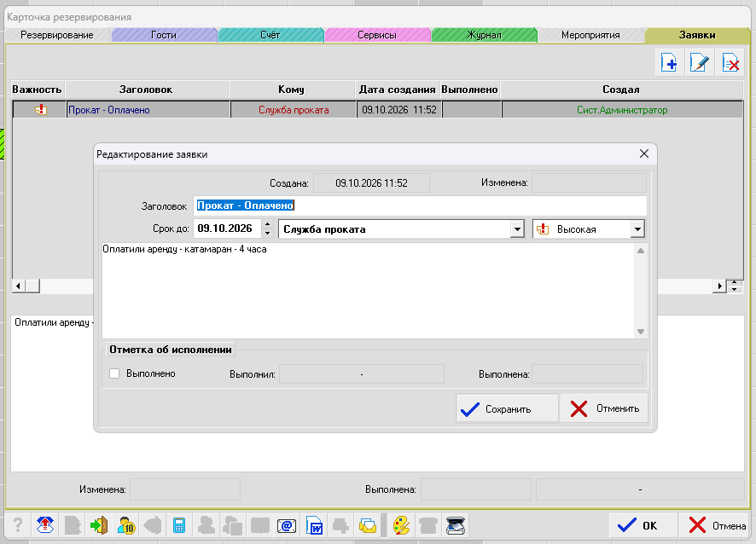Click the importance icon in the request row
756x544 pixels.
click(x=41, y=110)
